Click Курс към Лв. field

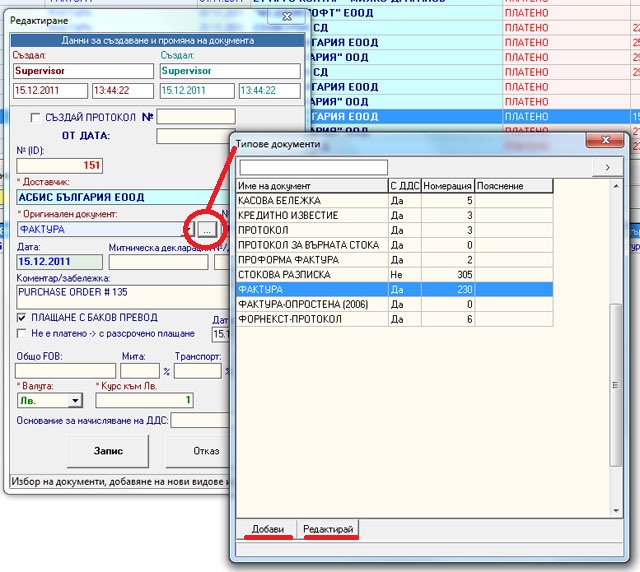144,400
